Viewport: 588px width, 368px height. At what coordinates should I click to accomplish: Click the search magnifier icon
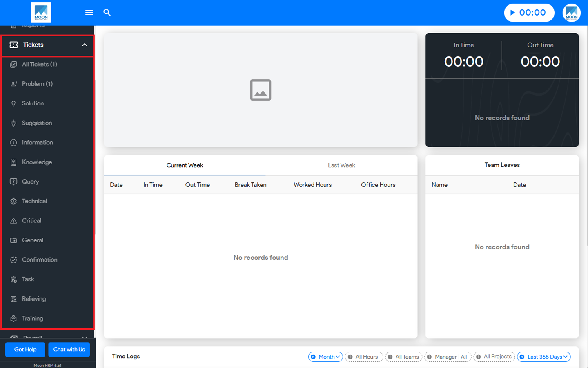(107, 13)
